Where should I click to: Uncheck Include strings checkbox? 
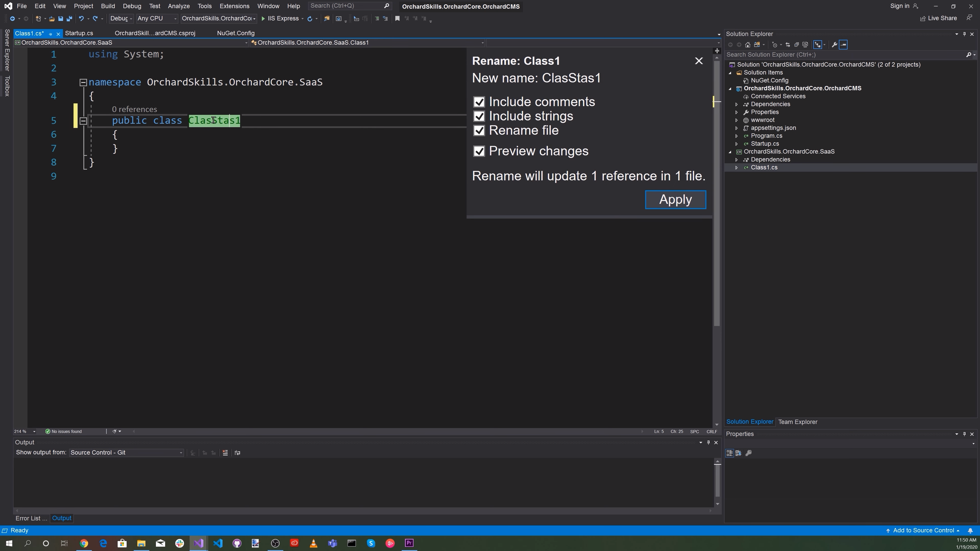coord(479,116)
